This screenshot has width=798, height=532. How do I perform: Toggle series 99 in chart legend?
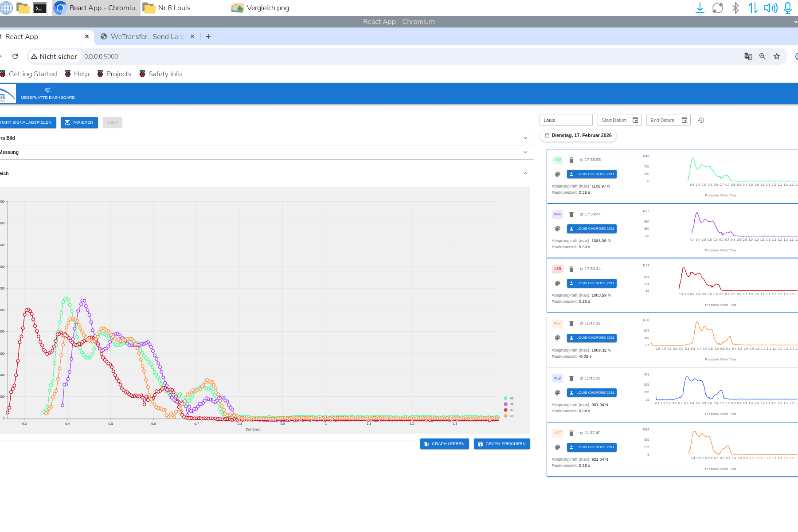click(509, 399)
